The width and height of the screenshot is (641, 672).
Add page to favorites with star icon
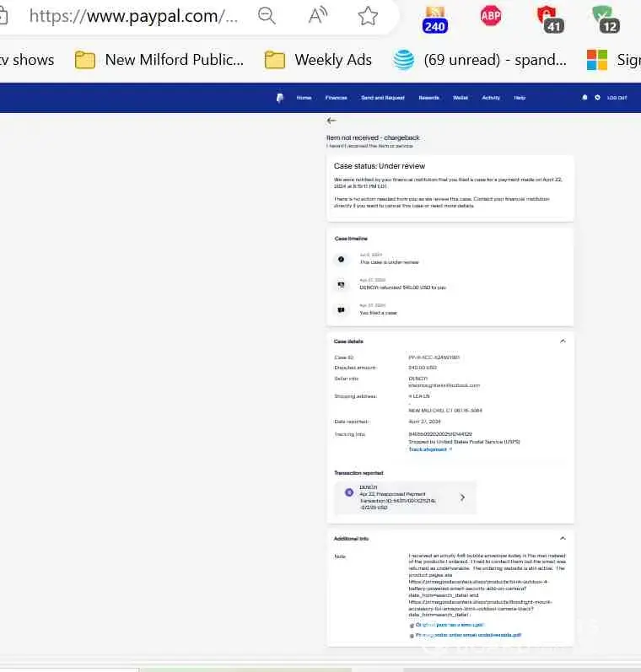368,16
